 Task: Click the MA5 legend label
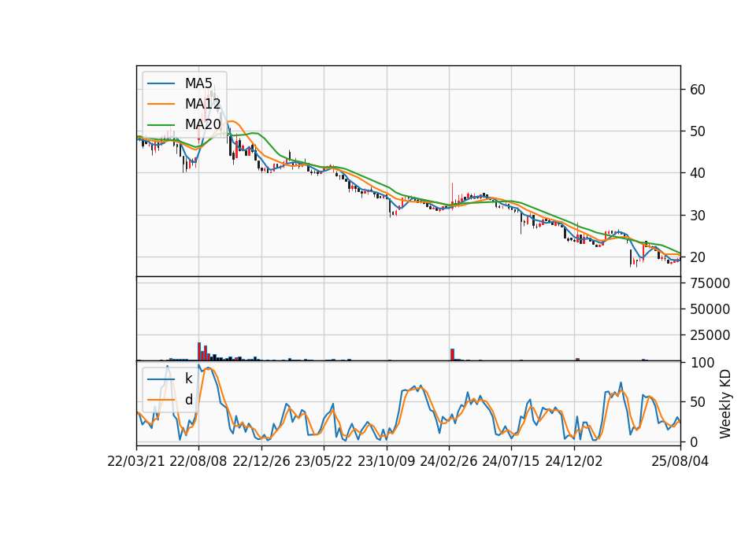[x=198, y=83]
